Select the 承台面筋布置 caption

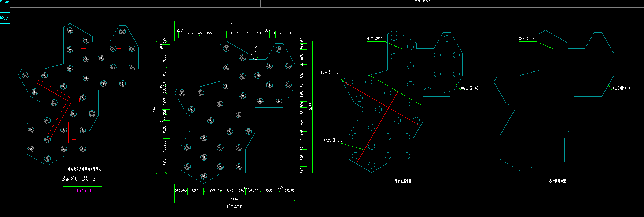click(x=557, y=181)
